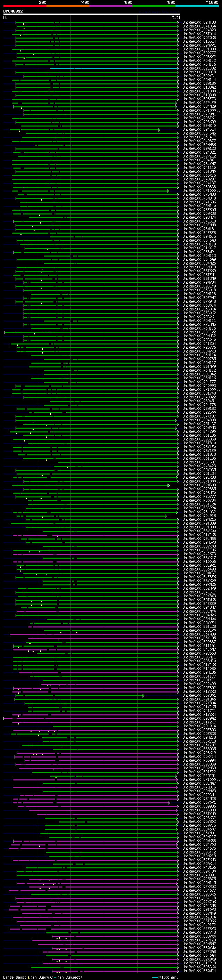Click the white query bar spanning 1 to 525
This screenshot has width=222, height=980.
pyautogui.click(x=91, y=15)
